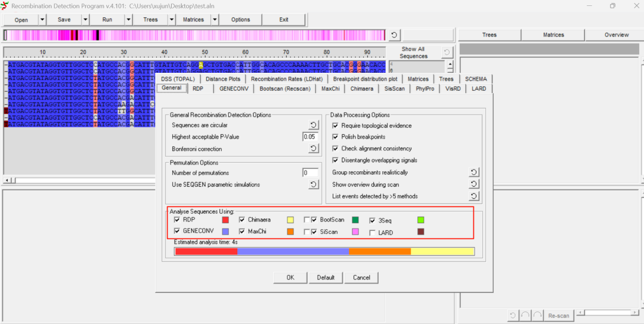Click the redo arrow icon beside Re-scan
This screenshot has height=324, width=644.
click(538, 316)
